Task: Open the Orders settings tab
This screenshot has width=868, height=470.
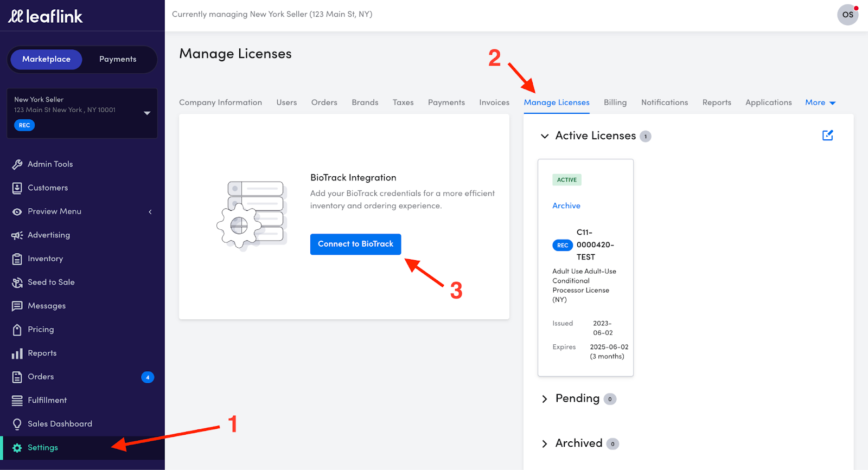Action: [x=324, y=102]
